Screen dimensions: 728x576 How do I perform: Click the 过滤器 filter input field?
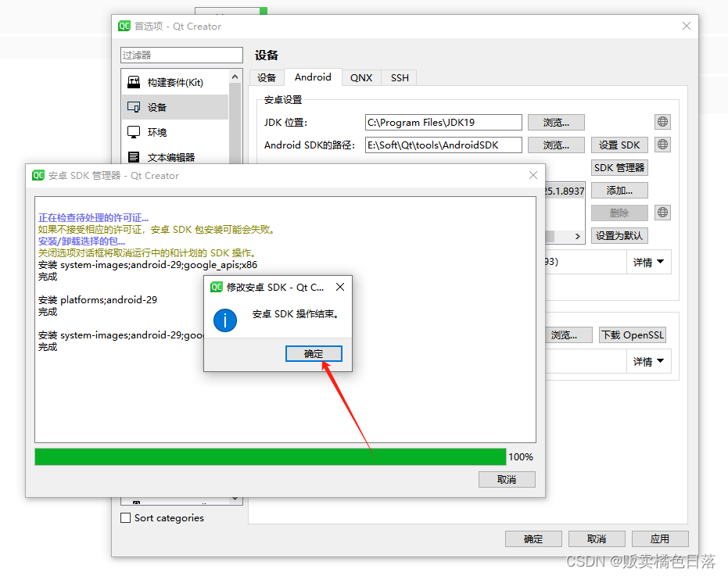coord(181,55)
